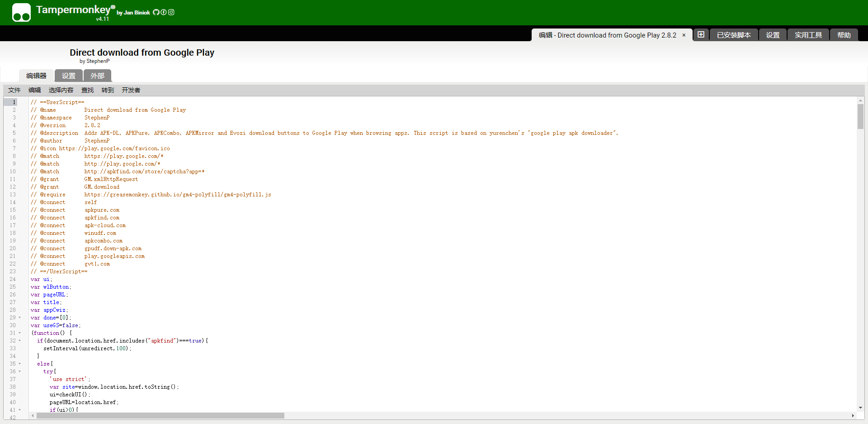Open the 文件 menu

(14, 90)
